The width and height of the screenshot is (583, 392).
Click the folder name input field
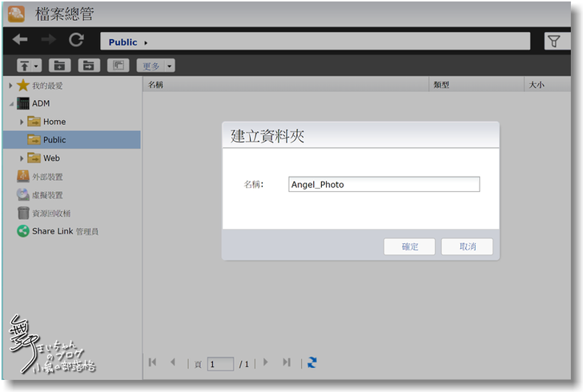[384, 185]
